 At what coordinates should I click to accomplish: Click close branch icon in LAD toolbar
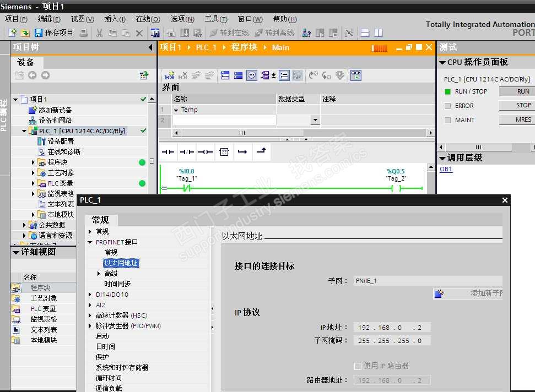click(261, 151)
